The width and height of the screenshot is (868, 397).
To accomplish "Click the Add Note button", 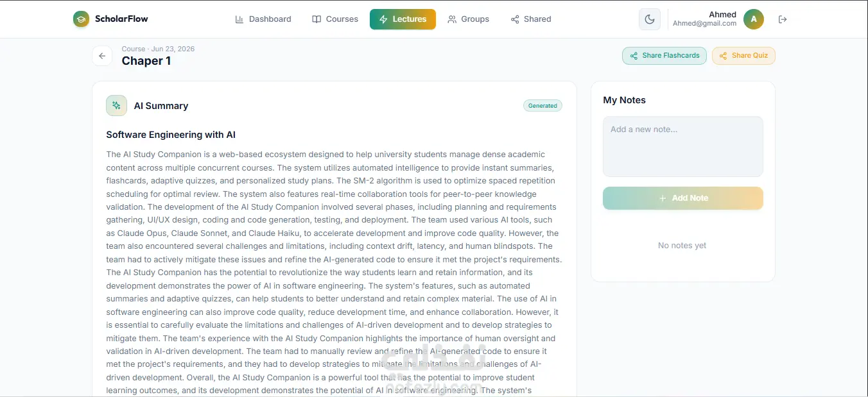I will tap(683, 198).
